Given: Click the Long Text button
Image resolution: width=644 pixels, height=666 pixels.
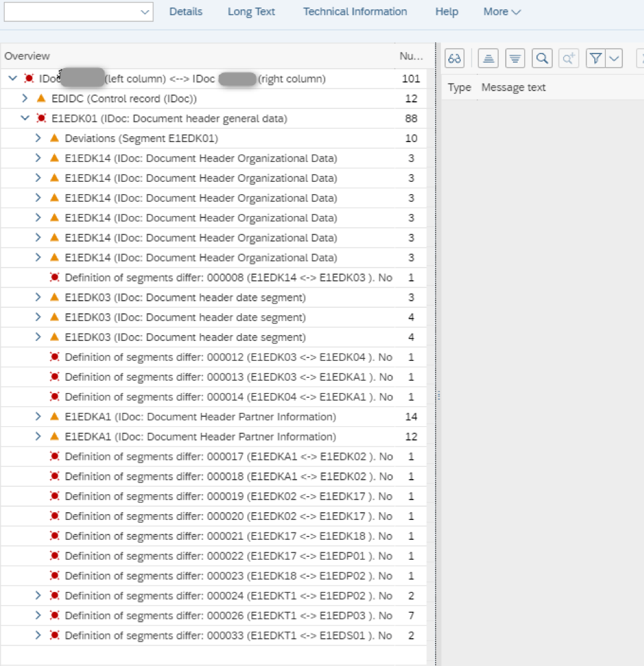Looking at the screenshot, I should 251,11.
